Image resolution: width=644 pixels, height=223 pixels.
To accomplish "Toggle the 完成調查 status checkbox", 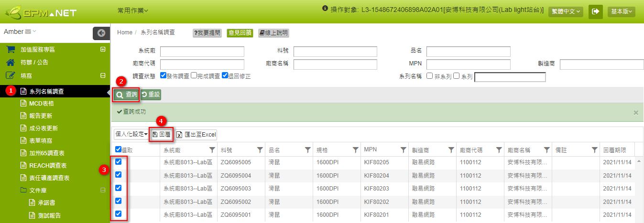I will coord(194,75).
